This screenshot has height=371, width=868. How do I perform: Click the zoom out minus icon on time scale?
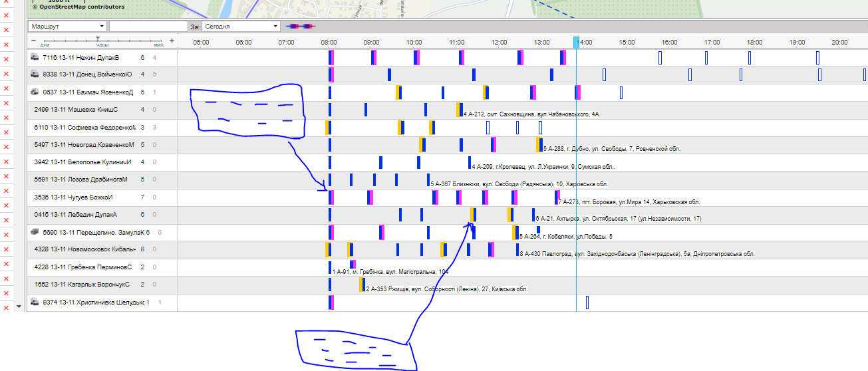coord(32,41)
